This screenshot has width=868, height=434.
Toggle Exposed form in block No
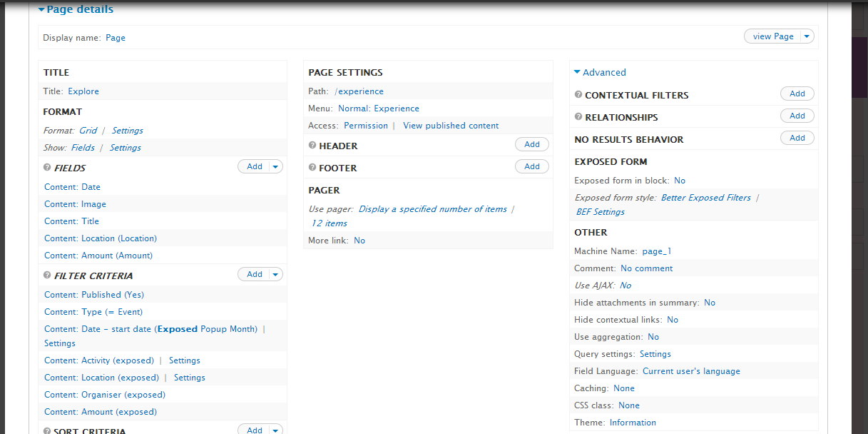pyautogui.click(x=680, y=181)
